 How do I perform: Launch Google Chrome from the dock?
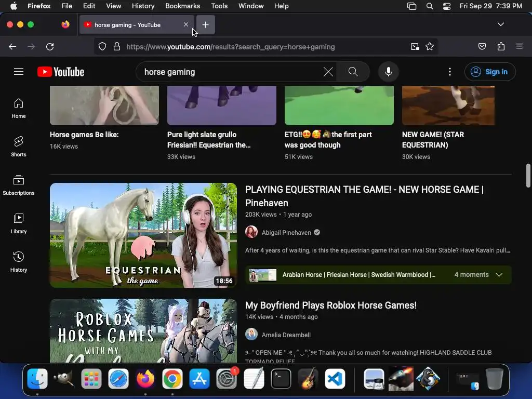click(x=172, y=379)
